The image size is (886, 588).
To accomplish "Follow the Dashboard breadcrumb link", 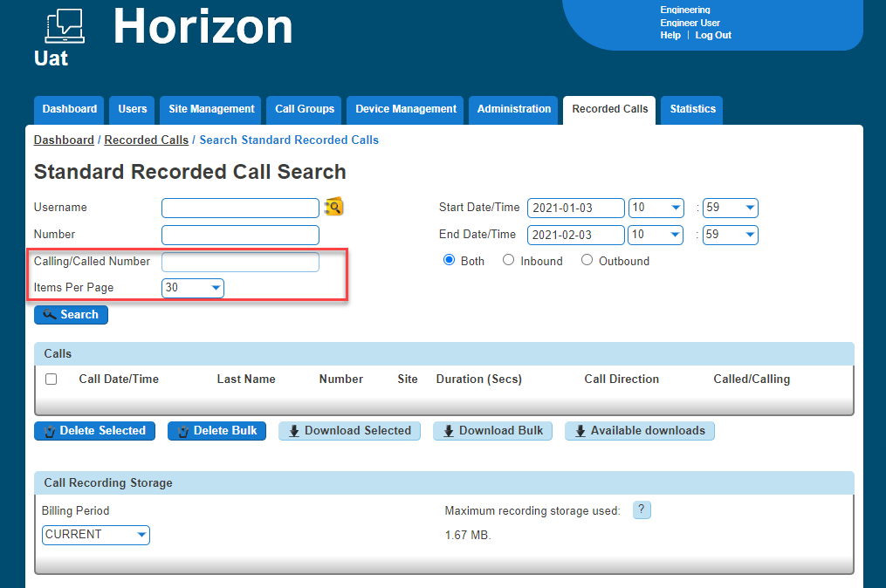I will (x=64, y=140).
